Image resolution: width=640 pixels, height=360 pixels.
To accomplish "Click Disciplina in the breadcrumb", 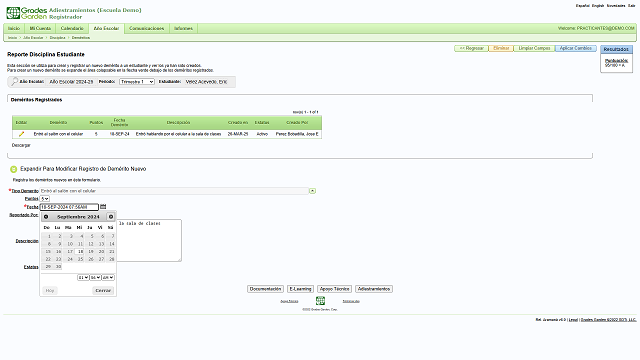I will coord(58,38).
